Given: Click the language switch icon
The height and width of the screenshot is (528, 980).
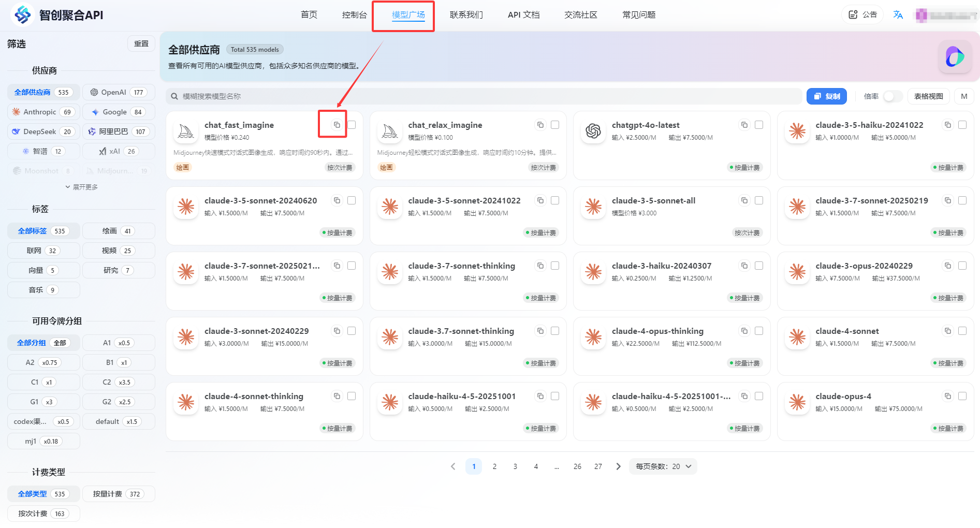Looking at the screenshot, I should click(x=898, y=14).
